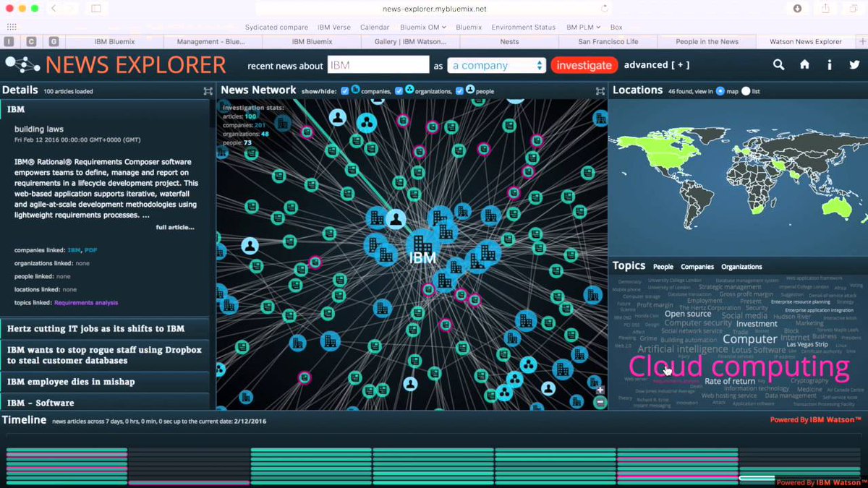Click the linked company PDF link
The height and width of the screenshot is (488, 868).
pyautogui.click(x=90, y=250)
